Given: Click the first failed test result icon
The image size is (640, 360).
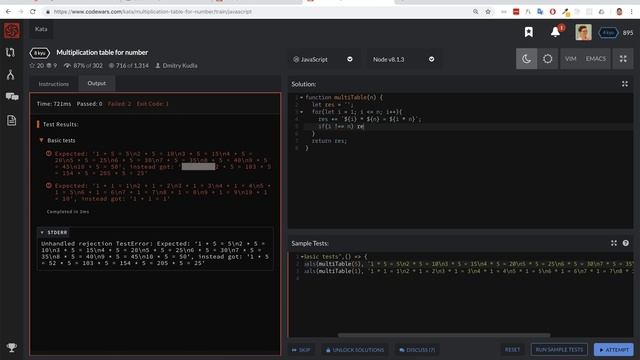Looking at the screenshot, I should [49, 153].
